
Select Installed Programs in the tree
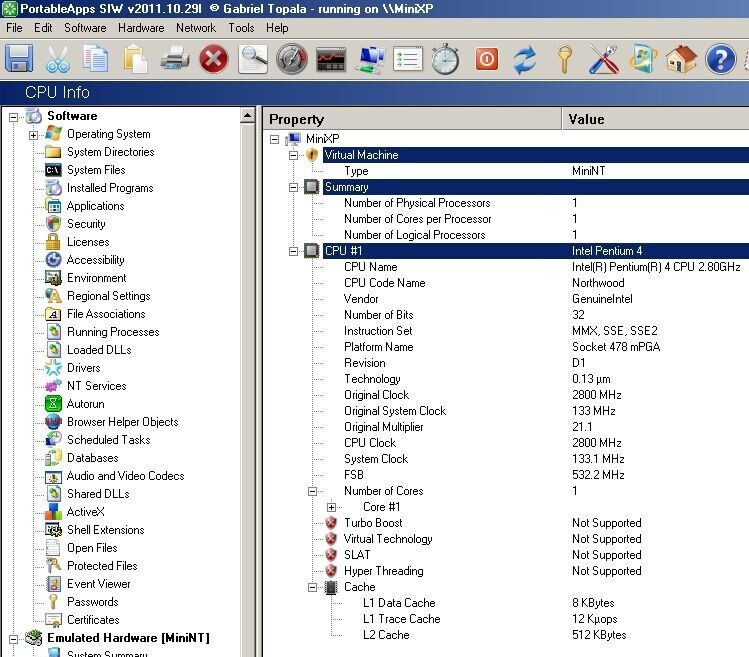(110, 188)
